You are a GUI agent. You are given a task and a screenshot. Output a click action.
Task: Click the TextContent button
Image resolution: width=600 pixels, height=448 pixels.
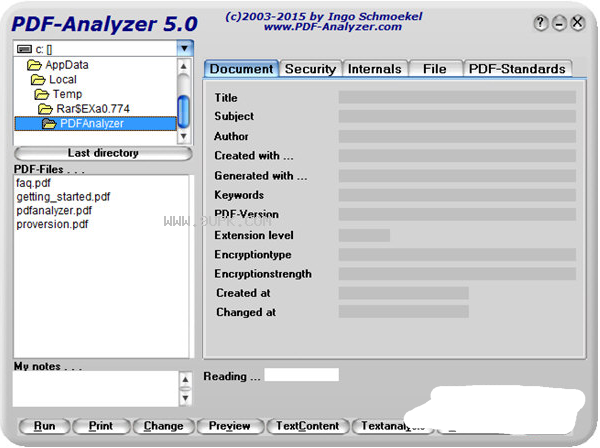pyautogui.click(x=308, y=426)
